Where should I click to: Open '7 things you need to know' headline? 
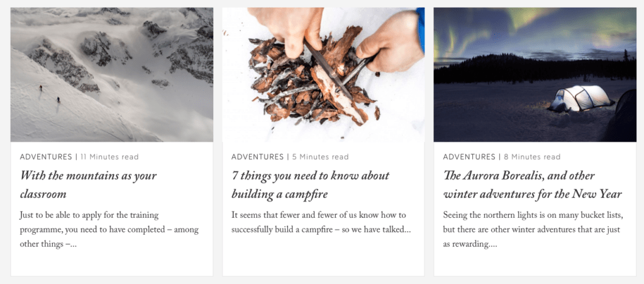click(311, 185)
